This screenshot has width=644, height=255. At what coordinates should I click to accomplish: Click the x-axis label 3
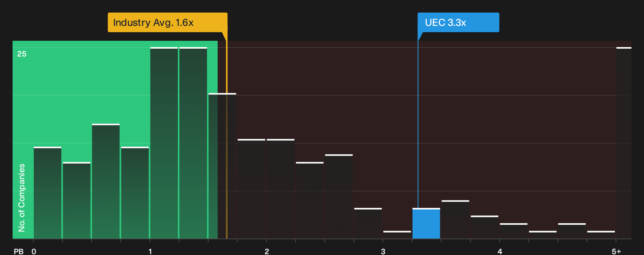pos(383,251)
